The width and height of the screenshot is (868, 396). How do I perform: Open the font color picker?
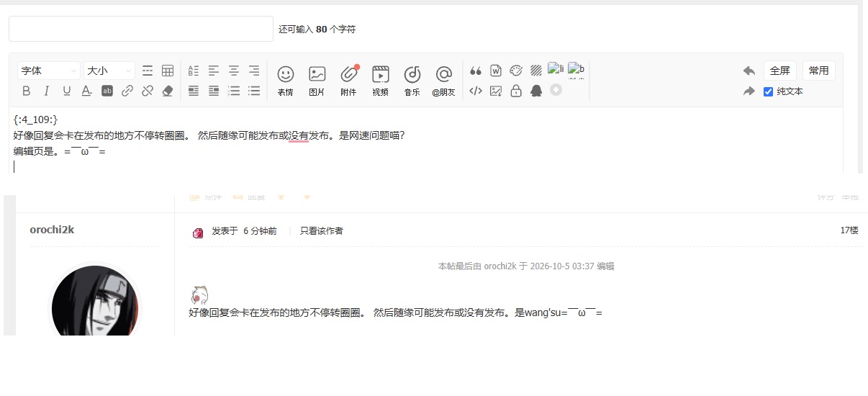tap(86, 91)
